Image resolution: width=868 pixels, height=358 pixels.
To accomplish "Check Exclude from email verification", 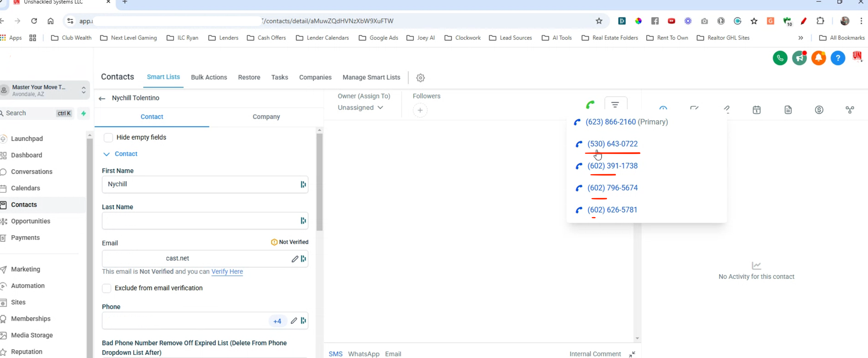I will point(107,288).
